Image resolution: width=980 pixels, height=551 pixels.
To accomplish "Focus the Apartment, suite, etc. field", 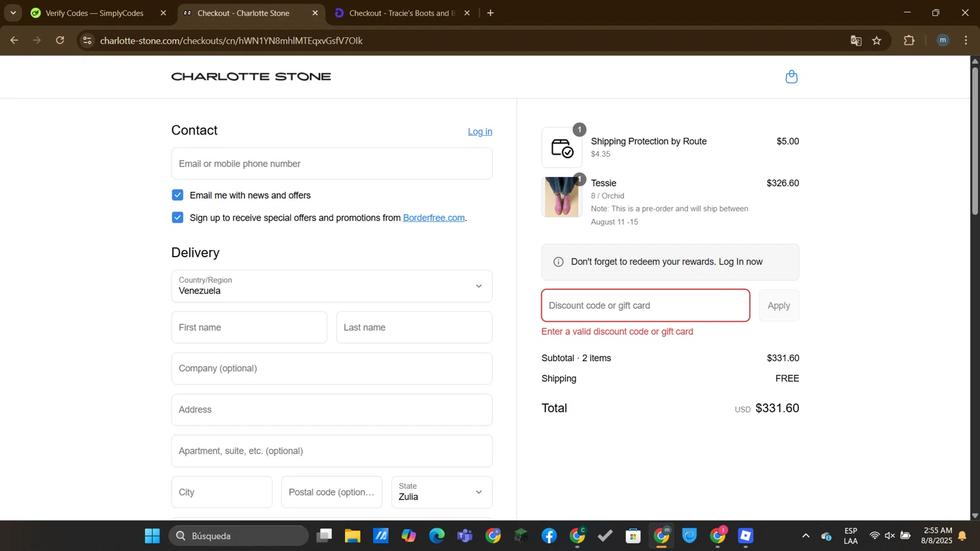I will point(332,451).
